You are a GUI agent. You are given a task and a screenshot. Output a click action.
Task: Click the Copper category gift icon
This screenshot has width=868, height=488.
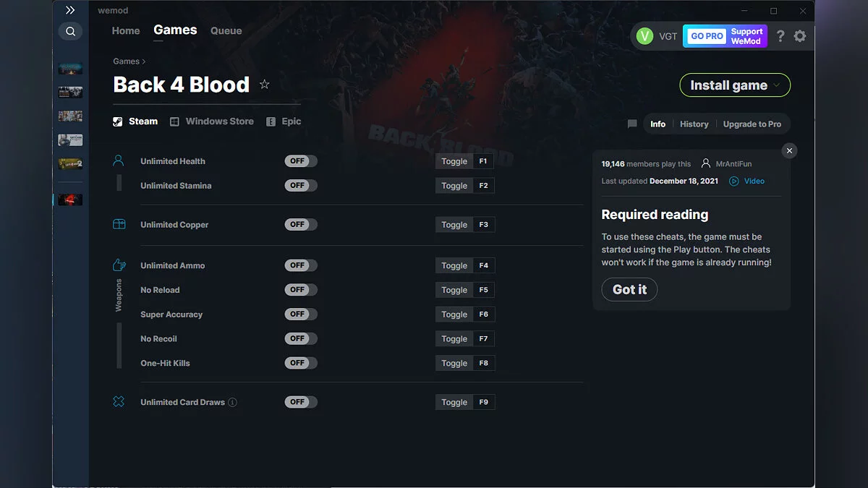click(x=118, y=224)
